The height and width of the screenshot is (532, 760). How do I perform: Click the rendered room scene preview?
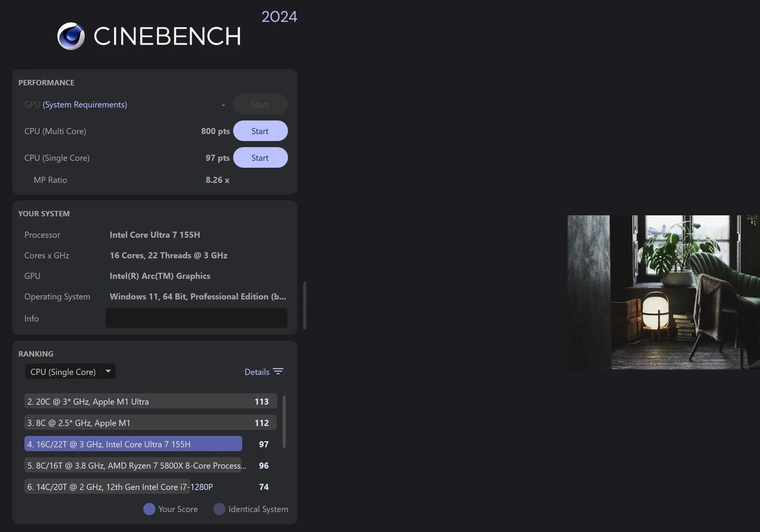(x=663, y=292)
